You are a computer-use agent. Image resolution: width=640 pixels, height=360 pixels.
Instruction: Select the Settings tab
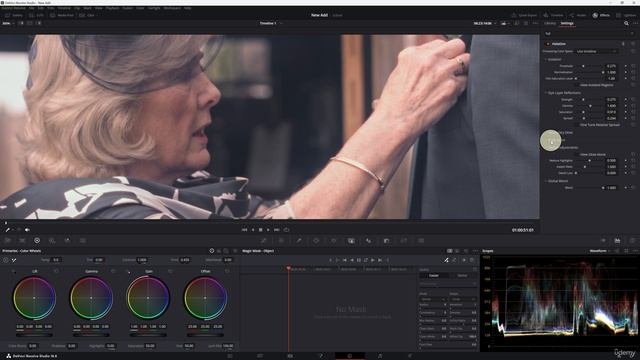pos(567,23)
